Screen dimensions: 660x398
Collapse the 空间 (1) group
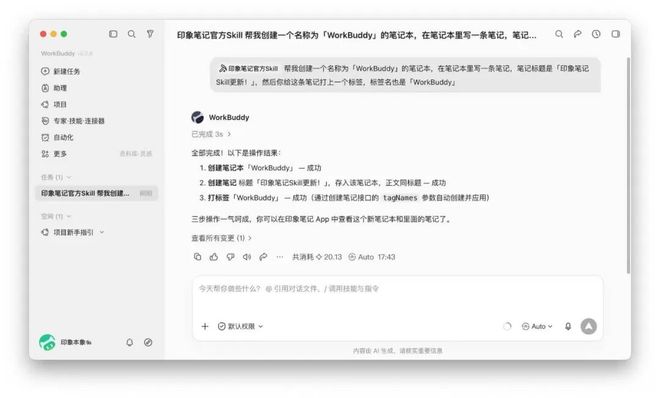pos(56,216)
